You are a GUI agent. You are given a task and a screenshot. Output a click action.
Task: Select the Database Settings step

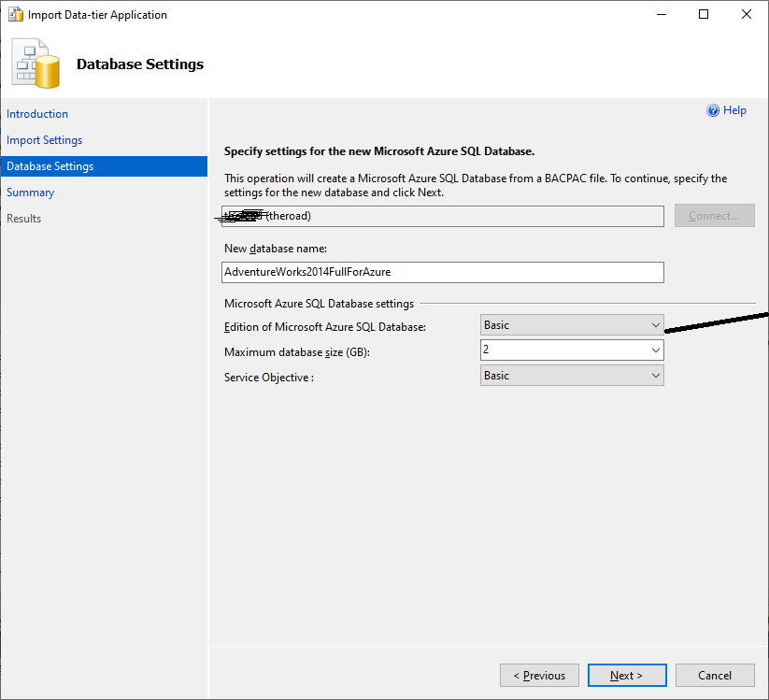[x=104, y=166]
